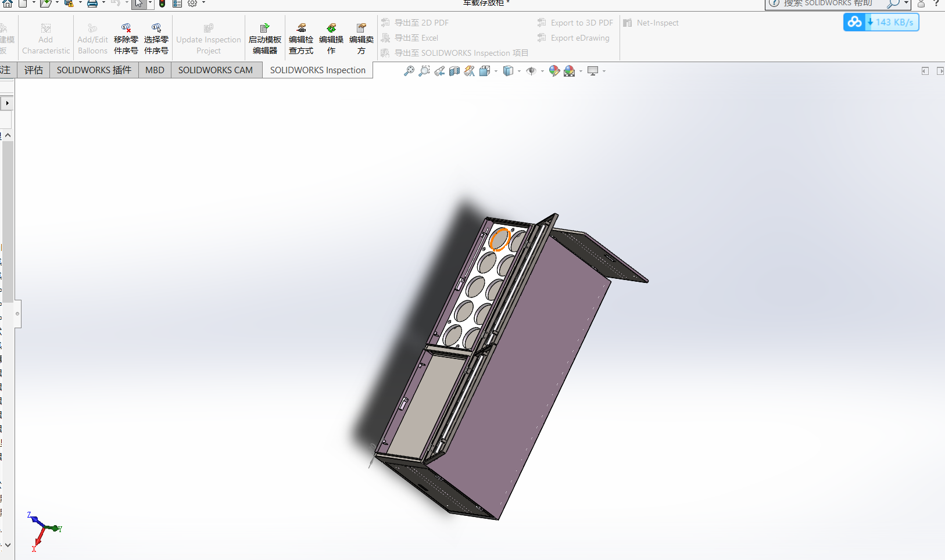Click the Add/Edit Balloons button
The image size is (945, 560).
point(93,38)
